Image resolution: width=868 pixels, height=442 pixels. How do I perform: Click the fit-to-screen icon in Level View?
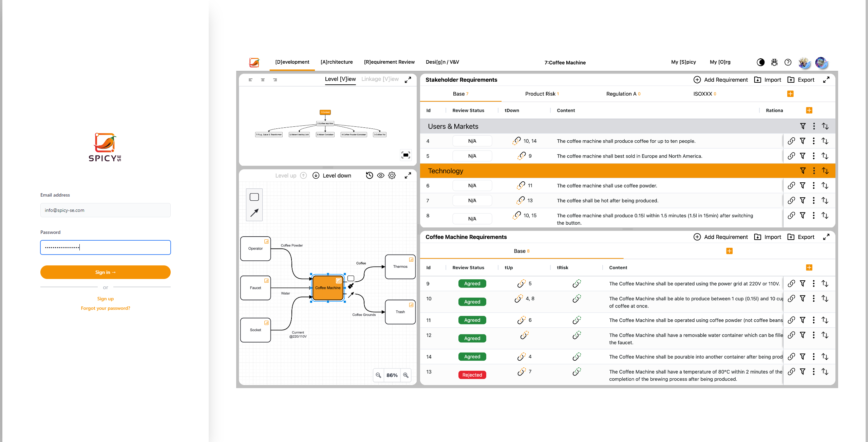pyautogui.click(x=406, y=155)
